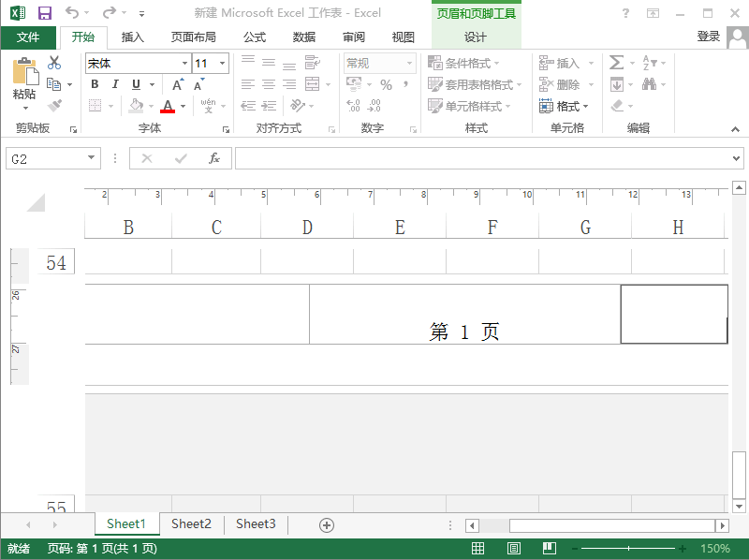
Task: Click the increase font size icon
Action: click(x=176, y=82)
